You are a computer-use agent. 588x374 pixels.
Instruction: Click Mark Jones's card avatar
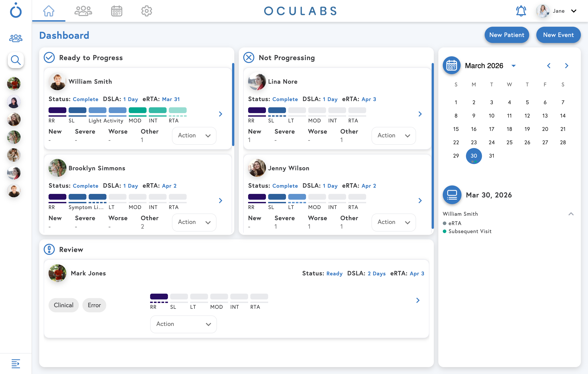(x=57, y=273)
